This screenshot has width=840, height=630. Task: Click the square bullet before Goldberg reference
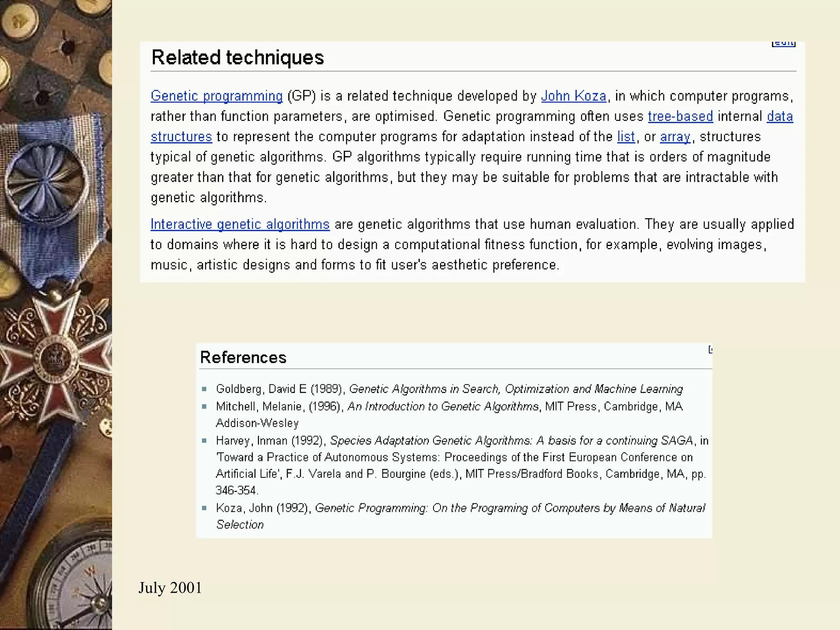coord(204,389)
